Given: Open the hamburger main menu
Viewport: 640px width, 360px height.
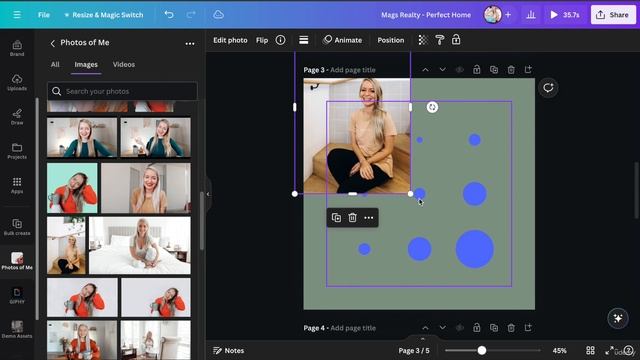Looking at the screenshot, I should (x=17, y=15).
